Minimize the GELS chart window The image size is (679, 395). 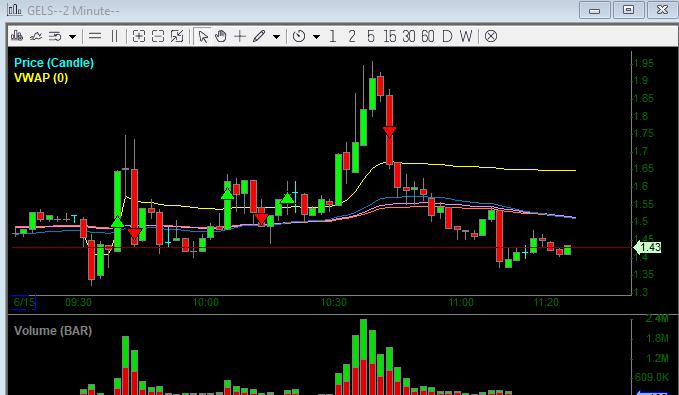pos(595,10)
